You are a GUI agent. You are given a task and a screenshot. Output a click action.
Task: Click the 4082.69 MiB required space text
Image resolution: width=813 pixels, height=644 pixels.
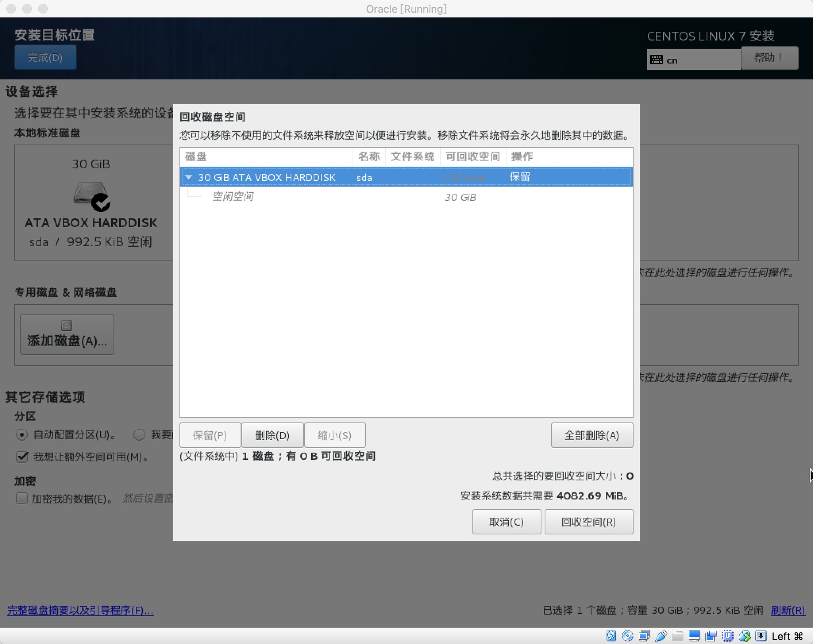(x=590, y=496)
